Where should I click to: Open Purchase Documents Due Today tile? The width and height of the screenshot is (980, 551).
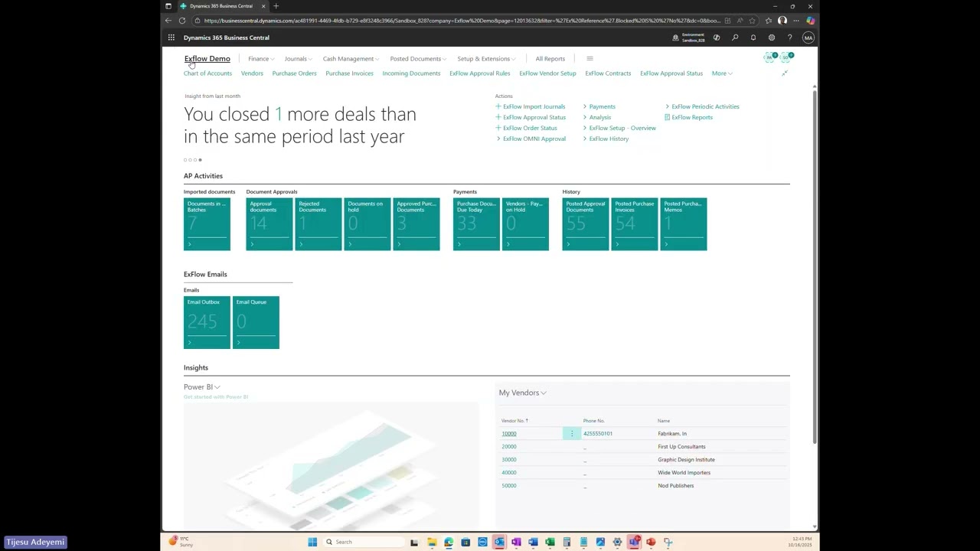(x=476, y=224)
